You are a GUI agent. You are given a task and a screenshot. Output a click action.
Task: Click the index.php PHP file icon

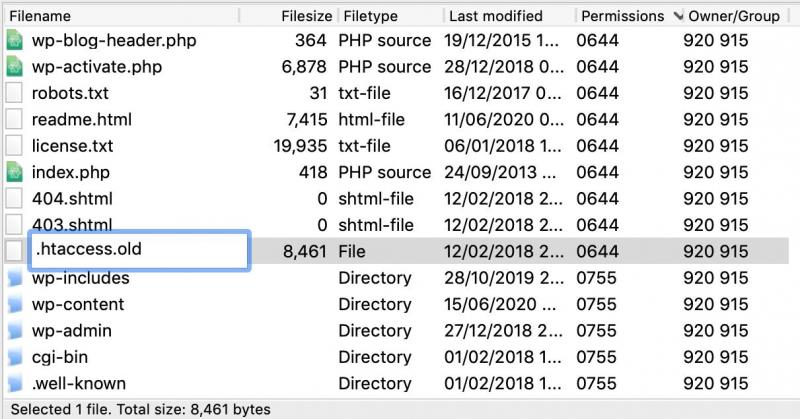point(14,172)
